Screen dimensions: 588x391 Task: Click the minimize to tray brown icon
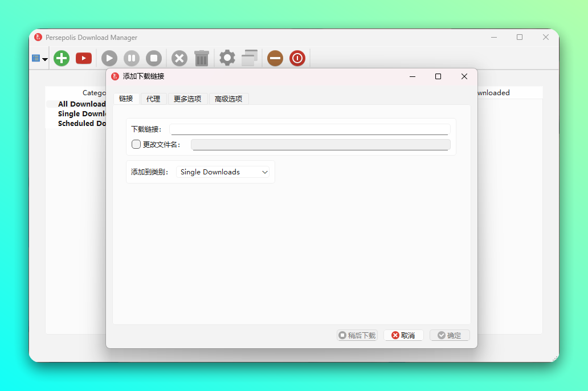point(275,58)
